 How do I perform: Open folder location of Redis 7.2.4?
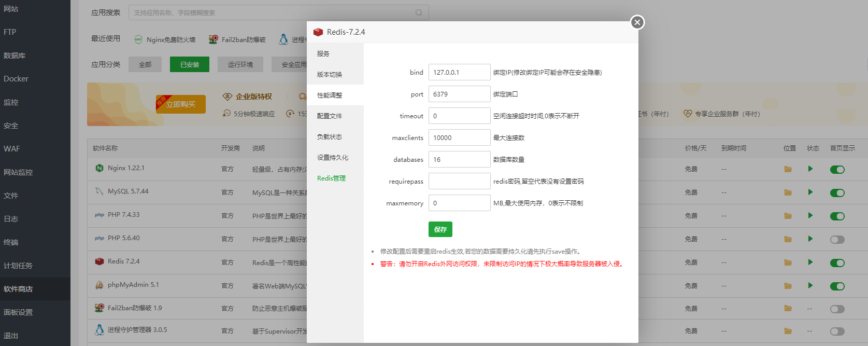point(788,262)
